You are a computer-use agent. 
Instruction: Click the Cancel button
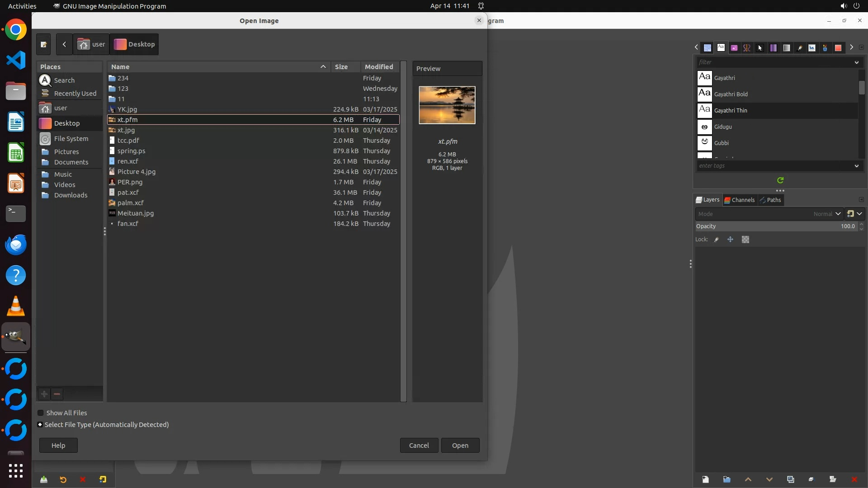(419, 445)
